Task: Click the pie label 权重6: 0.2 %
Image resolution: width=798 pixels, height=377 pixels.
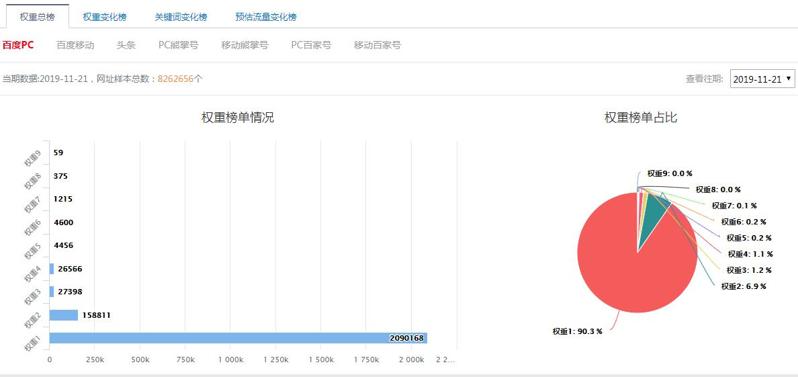Action: tap(744, 221)
